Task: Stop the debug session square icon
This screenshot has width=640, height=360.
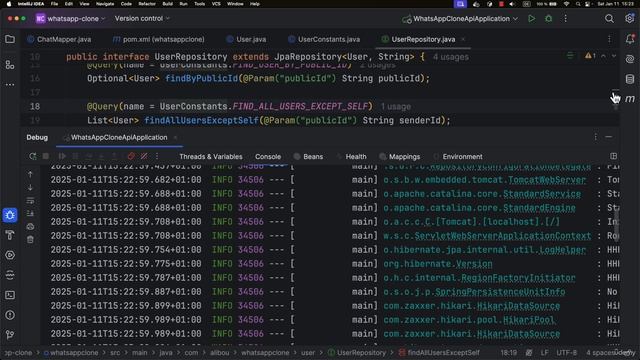Action: (46, 156)
